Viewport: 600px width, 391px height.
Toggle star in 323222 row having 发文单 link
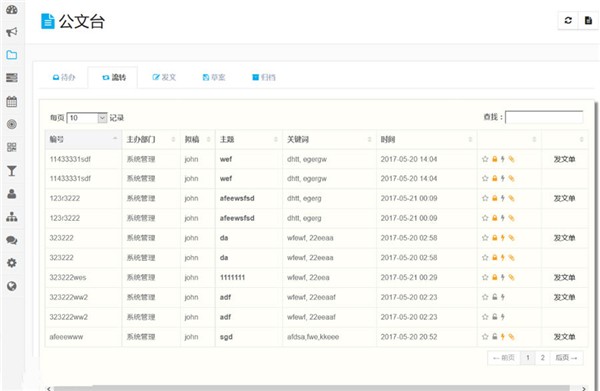[x=485, y=238]
